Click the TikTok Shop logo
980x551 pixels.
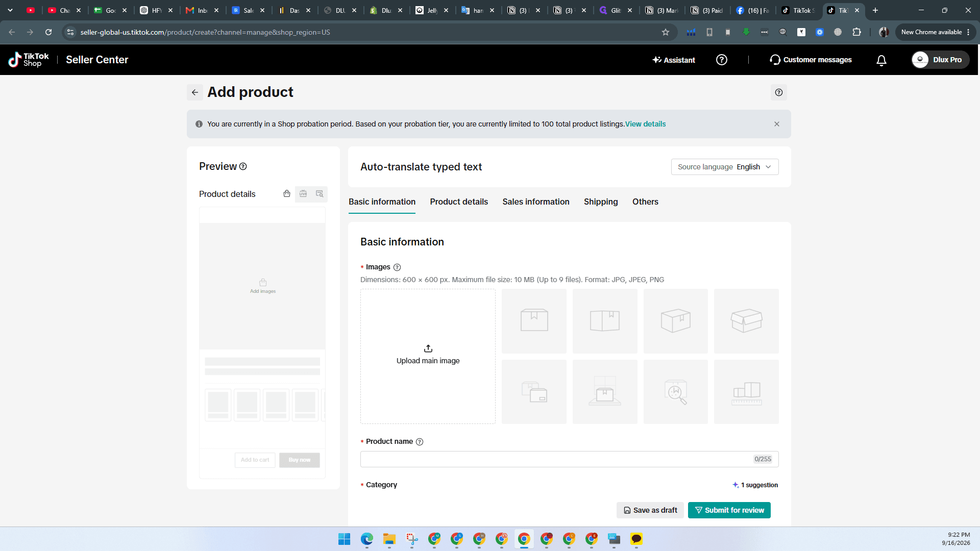tap(29, 60)
